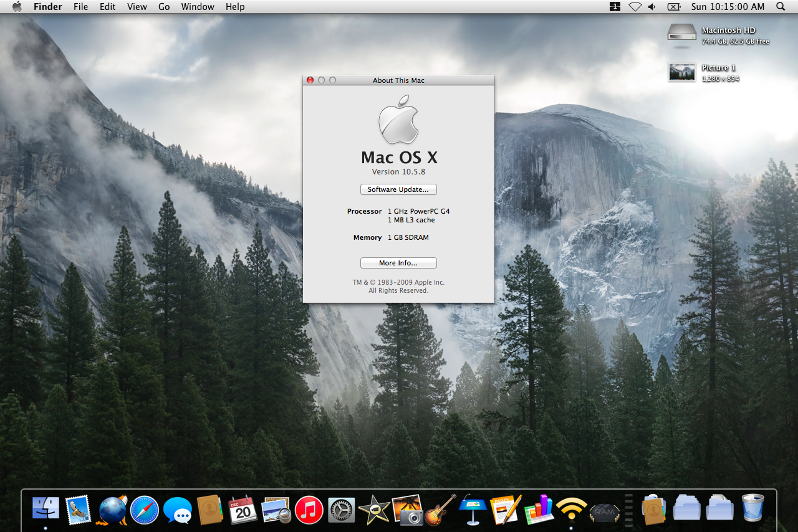Open iCal calendar showing 20
This screenshot has height=532, width=798.
click(243, 510)
